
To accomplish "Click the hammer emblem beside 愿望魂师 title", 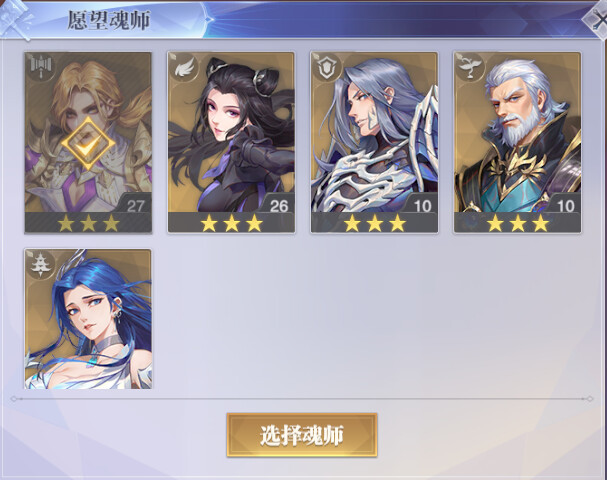I will point(16,19).
